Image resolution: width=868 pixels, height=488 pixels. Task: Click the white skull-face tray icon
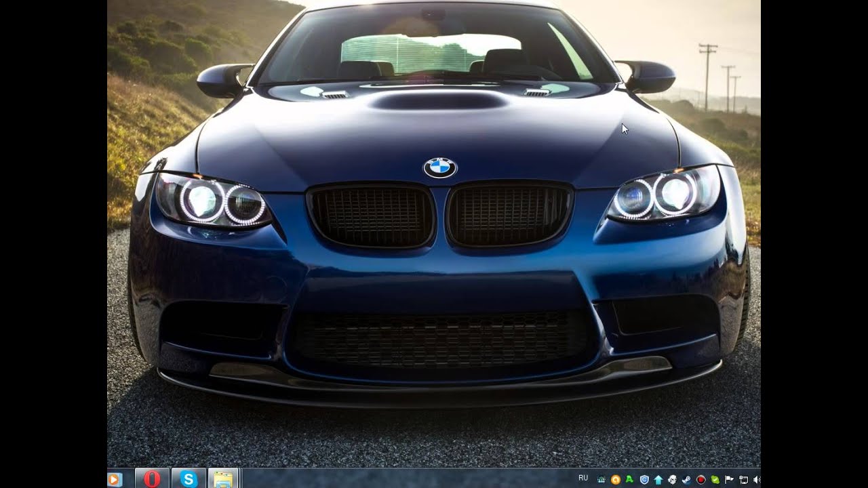[x=672, y=479]
